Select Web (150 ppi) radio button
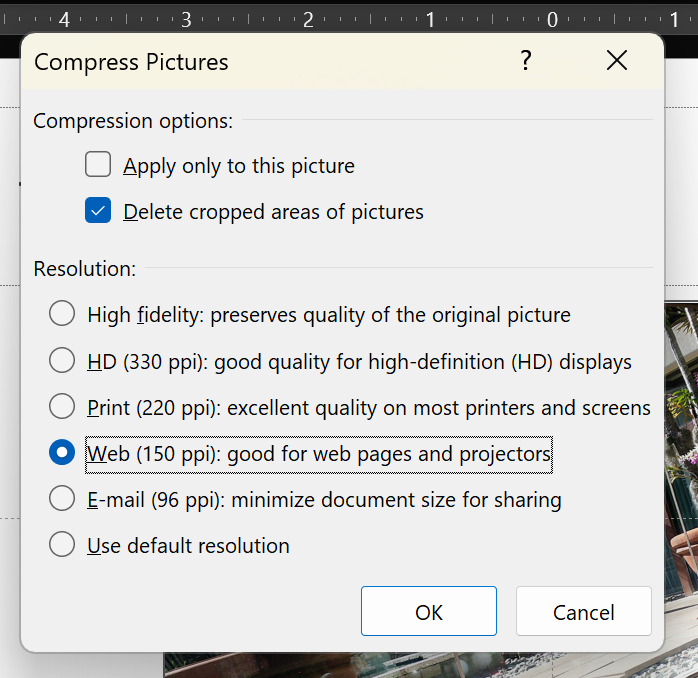 click(x=62, y=452)
